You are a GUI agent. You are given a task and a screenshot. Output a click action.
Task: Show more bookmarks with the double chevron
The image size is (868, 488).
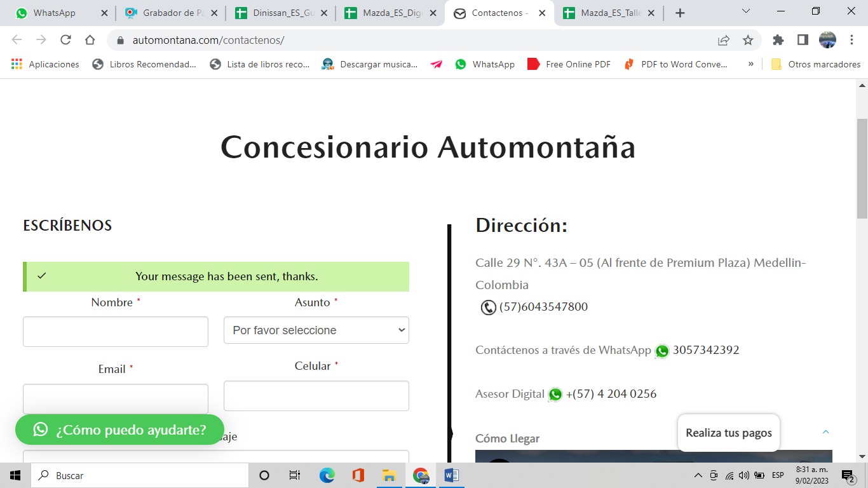[751, 64]
